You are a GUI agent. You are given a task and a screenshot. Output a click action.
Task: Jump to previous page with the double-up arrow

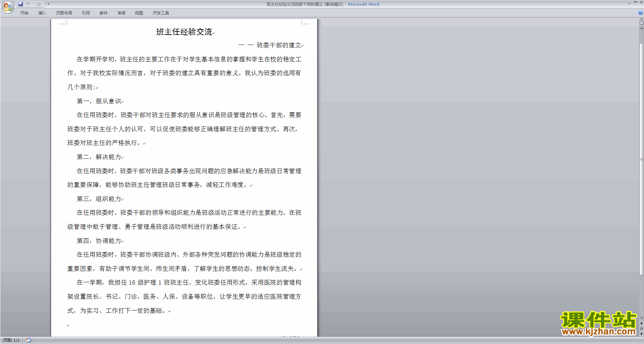coord(641,324)
